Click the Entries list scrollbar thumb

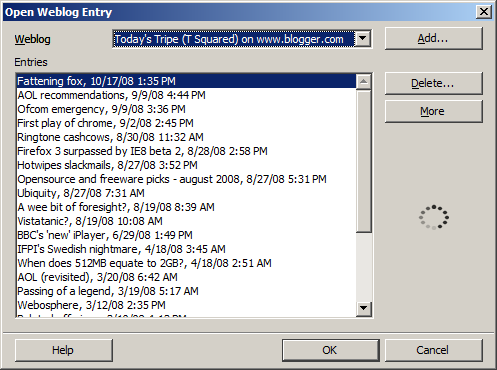(363, 161)
